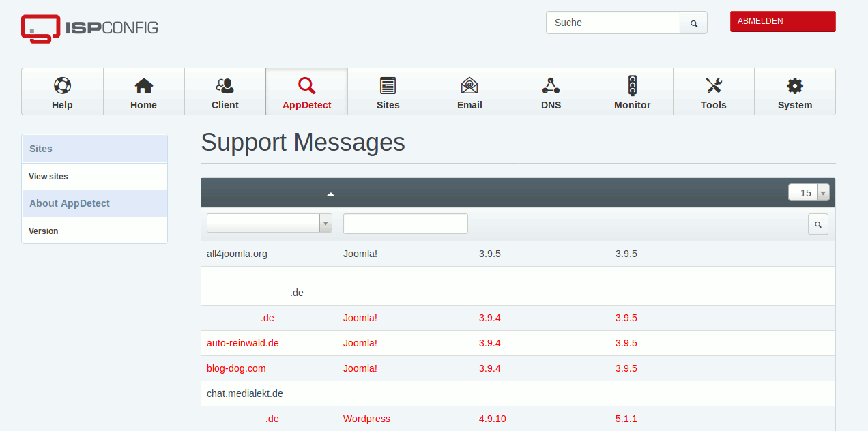
Task: Click 3.9.5 in the auto-reinwald.de row
Action: pyautogui.click(x=626, y=343)
